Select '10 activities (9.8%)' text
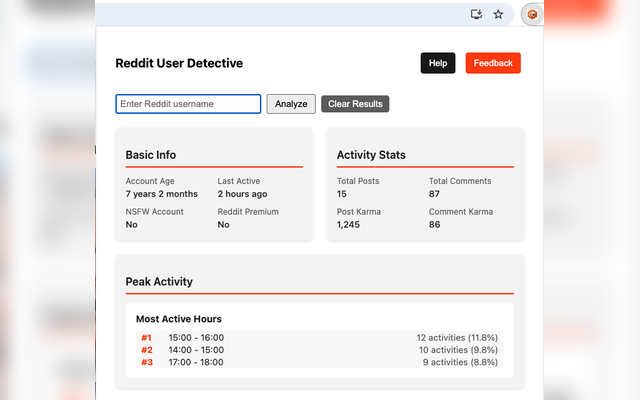Viewport: 640px width, 400px height. [458, 350]
